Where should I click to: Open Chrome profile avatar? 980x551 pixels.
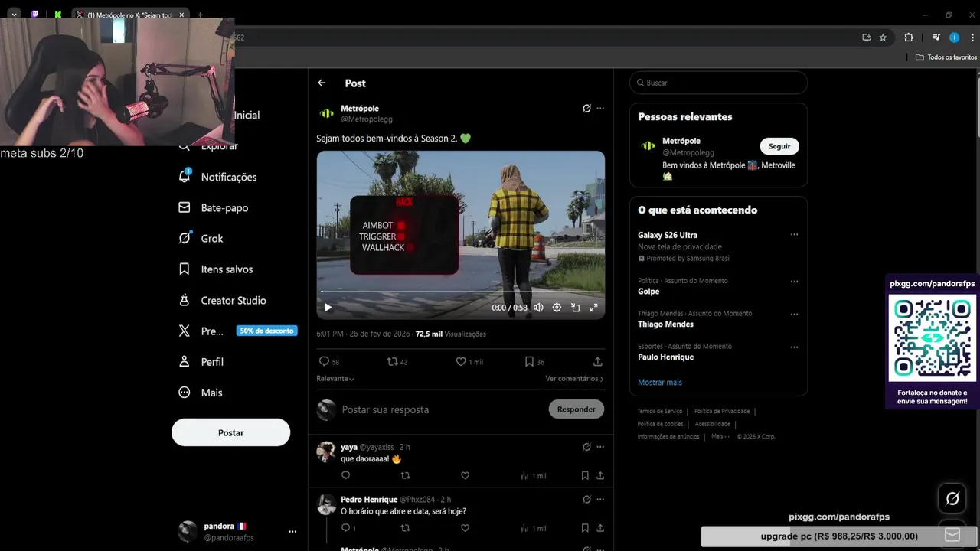954,37
